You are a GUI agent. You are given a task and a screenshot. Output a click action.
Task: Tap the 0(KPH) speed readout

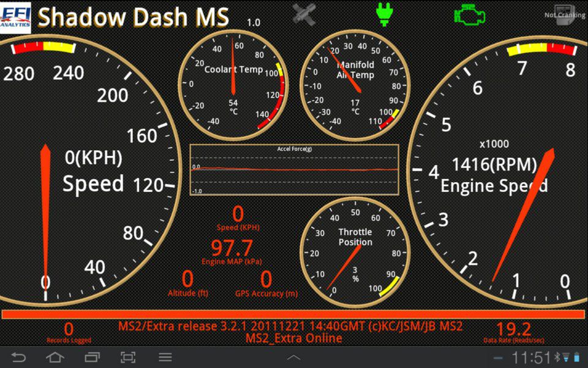click(93, 158)
